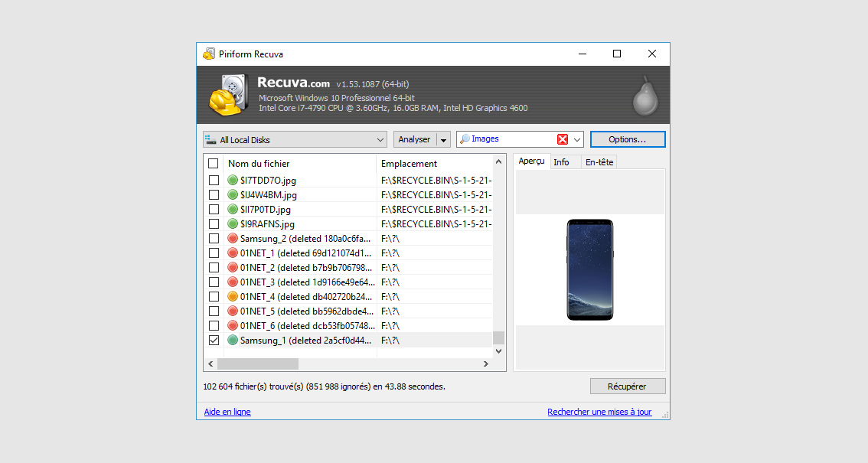868x463 pixels.
Task: Click the vertical scrollbar thumb in file list
Action: coord(499,338)
